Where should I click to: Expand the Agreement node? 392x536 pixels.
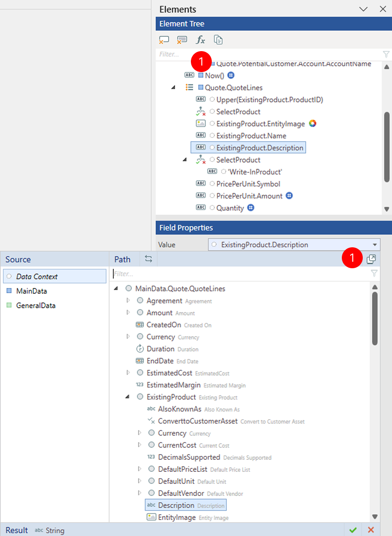[x=128, y=300]
